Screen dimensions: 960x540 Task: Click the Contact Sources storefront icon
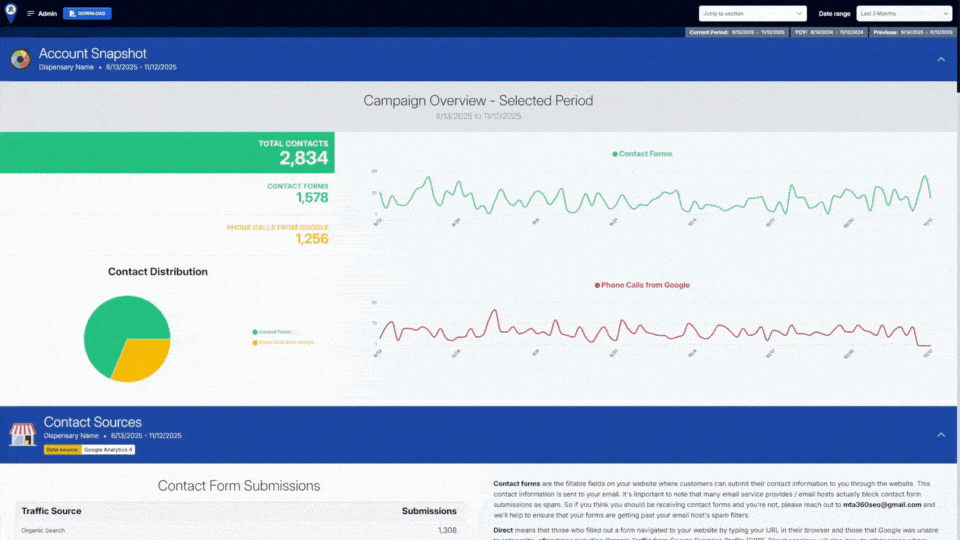[x=22, y=433]
